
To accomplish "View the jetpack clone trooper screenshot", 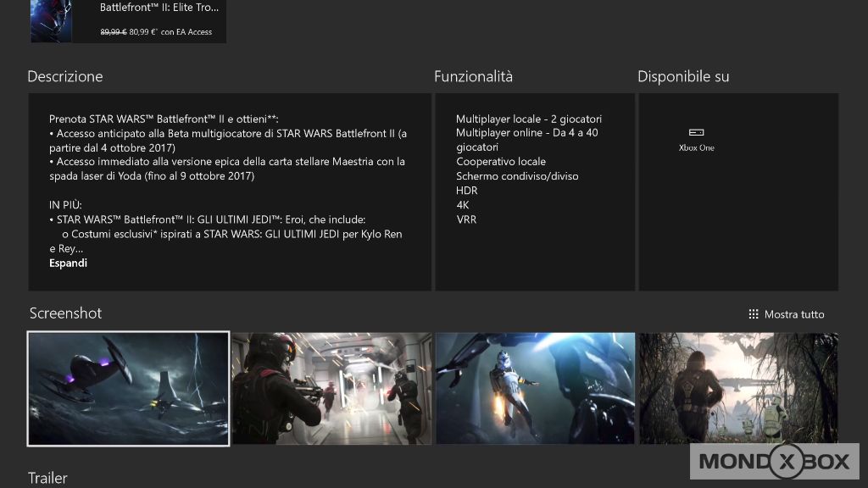I will [x=535, y=388].
